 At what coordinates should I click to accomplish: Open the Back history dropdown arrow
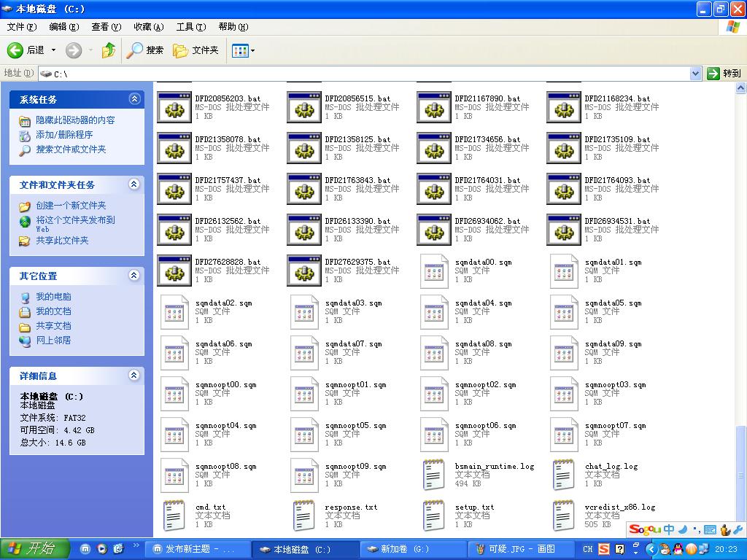(53, 50)
